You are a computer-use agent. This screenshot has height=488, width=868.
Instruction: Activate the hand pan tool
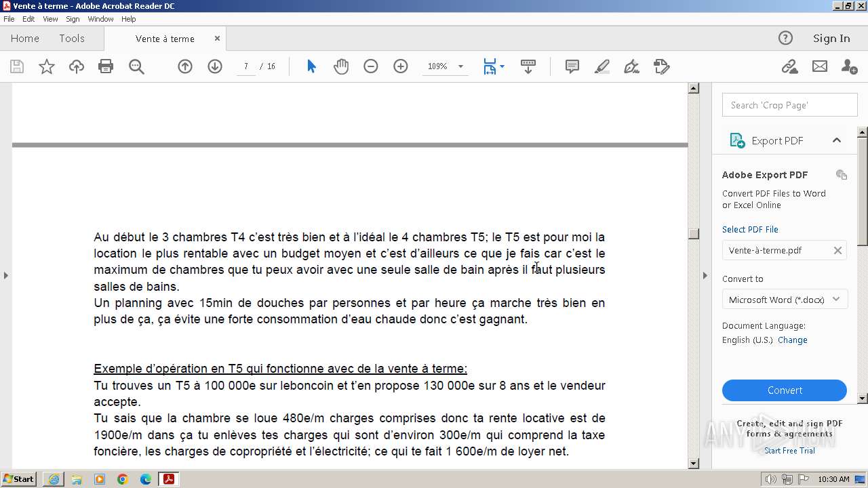341,66
